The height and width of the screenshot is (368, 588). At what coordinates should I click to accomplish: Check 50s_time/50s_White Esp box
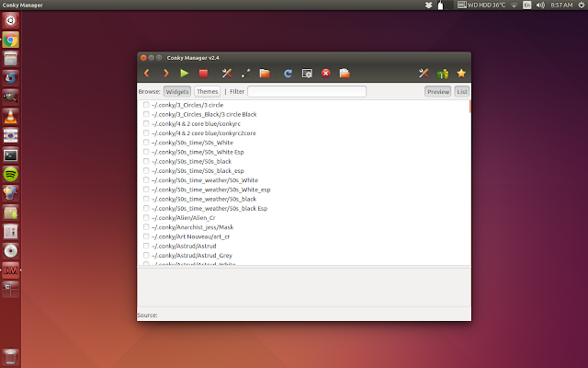click(146, 152)
